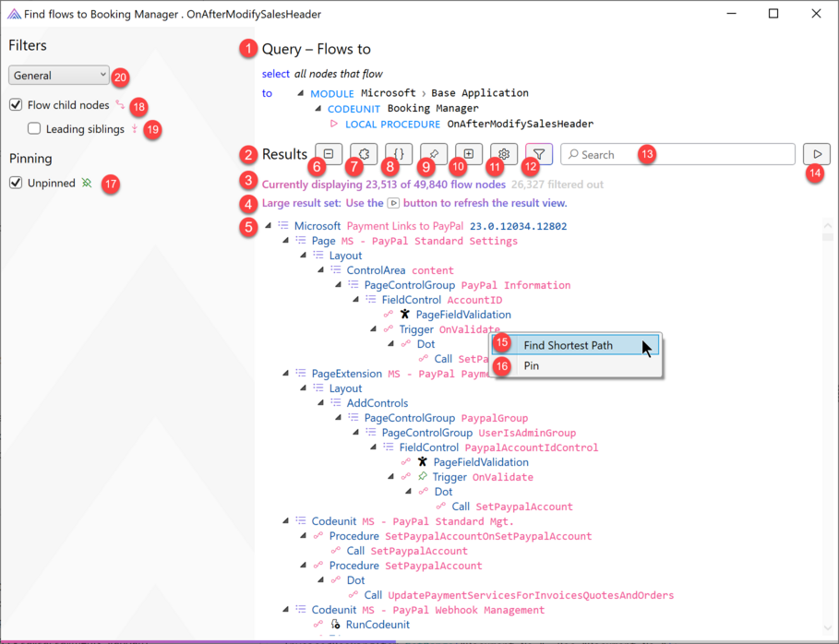Image resolution: width=839 pixels, height=644 pixels.
Task: Collapse the Procedure SetPaypalAccountOnSetPaypalAccount node
Action: 304,535
